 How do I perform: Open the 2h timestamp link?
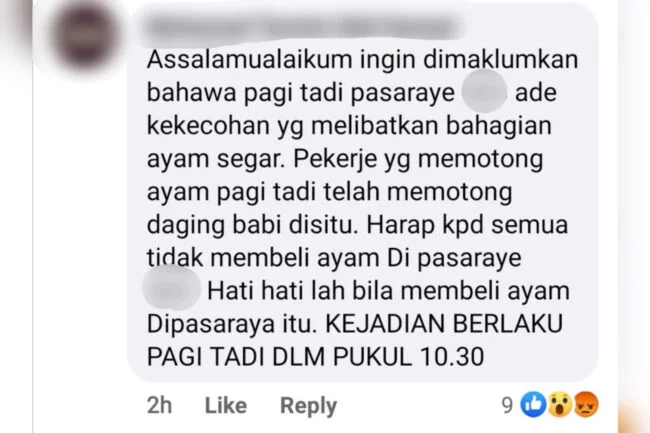pyautogui.click(x=159, y=405)
